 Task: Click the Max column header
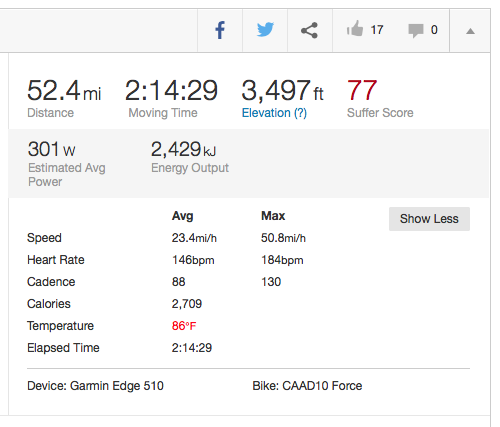click(x=273, y=216)
